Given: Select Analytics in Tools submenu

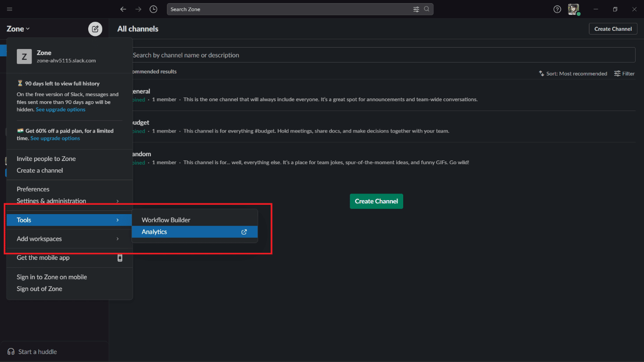Looking at the screenshot, I should (195, 232).
